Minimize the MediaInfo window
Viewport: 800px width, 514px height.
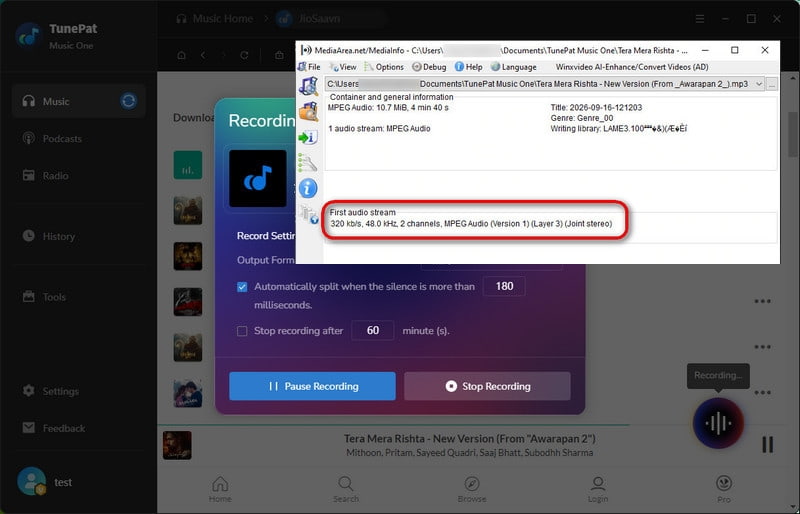(x=705, y=50)
